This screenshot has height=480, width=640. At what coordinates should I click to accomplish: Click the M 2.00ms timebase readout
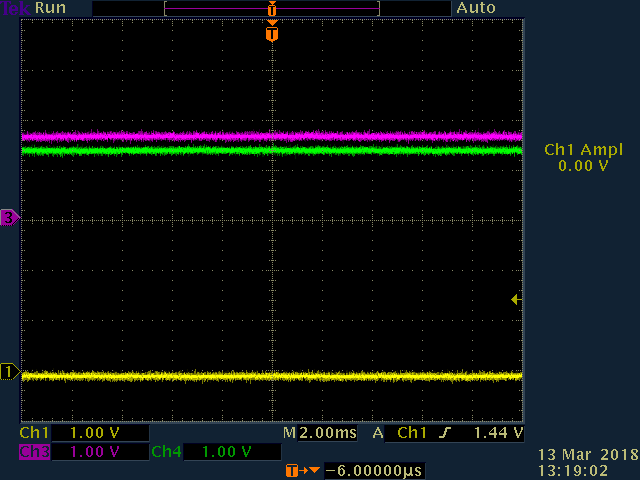(x=320, y=433)
